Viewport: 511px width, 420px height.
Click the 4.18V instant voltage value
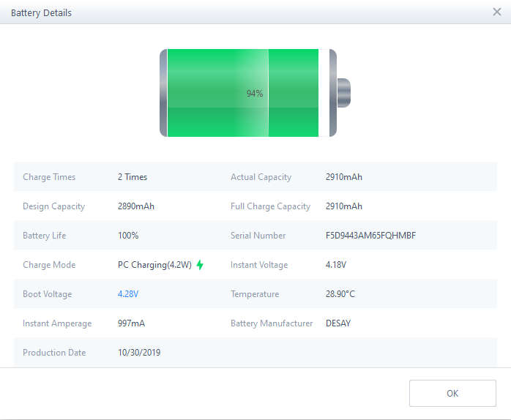336,265
